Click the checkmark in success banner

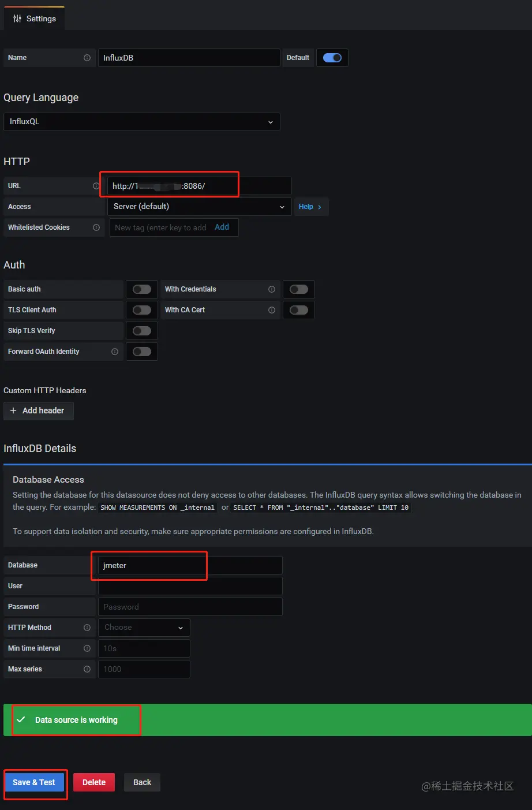[21, 720]
